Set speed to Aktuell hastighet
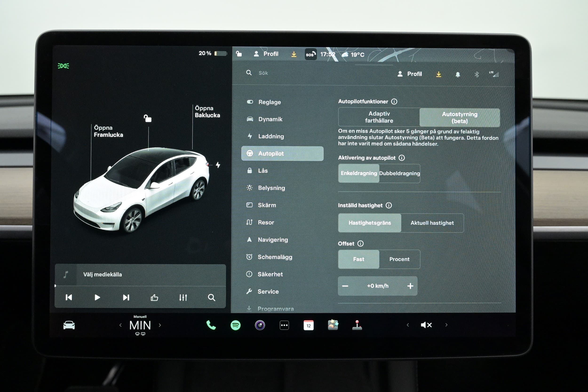The image size is (588, 392). 432,223
